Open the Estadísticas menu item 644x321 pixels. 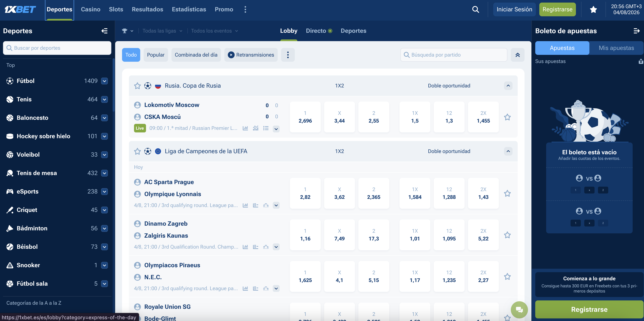189,9
